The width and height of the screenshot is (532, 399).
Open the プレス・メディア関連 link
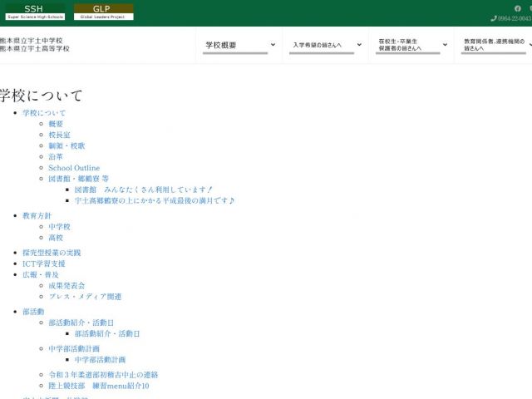[85, 297]
